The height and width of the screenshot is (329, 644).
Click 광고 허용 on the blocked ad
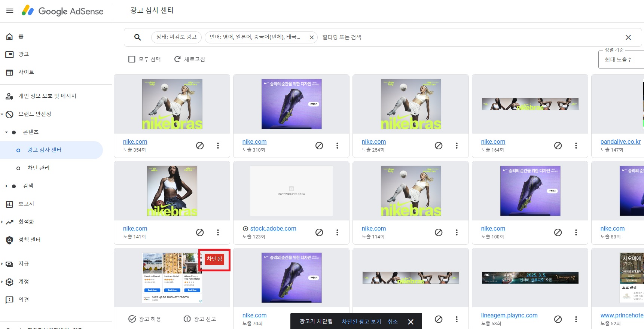144,319
